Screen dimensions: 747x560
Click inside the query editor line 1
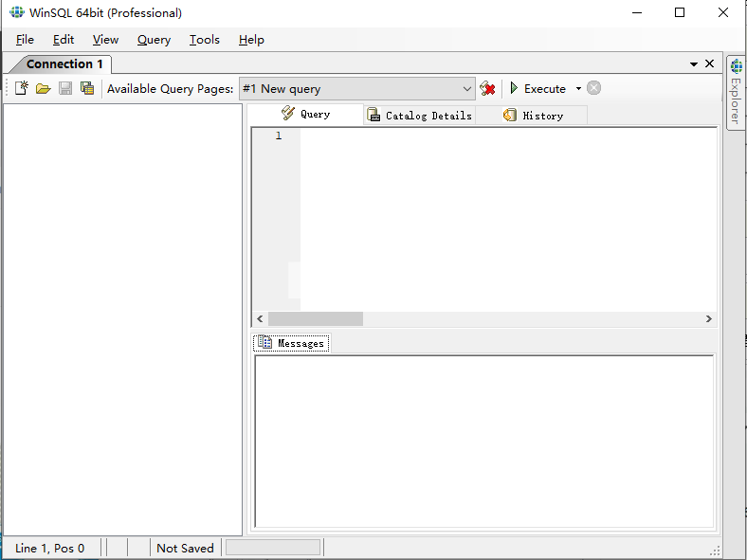tap(508, 136)
